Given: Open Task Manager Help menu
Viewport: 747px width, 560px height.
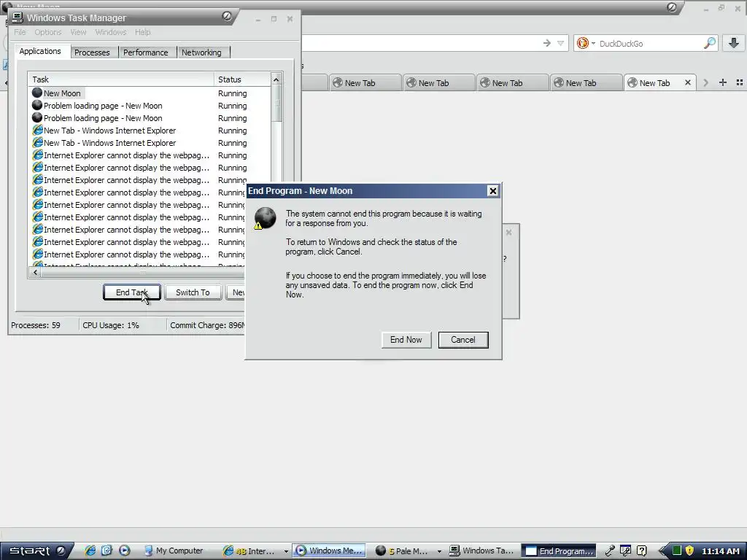Looking at the screenshot, I should (x=142, y=32).
